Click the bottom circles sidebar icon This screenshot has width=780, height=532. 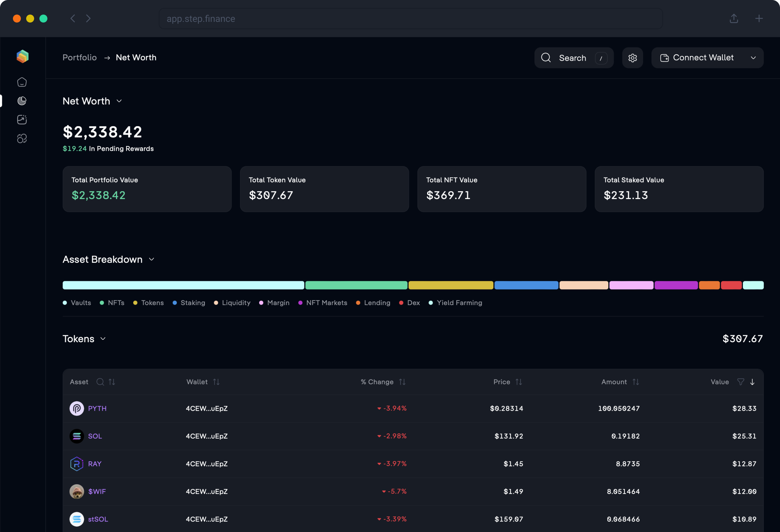22,138
